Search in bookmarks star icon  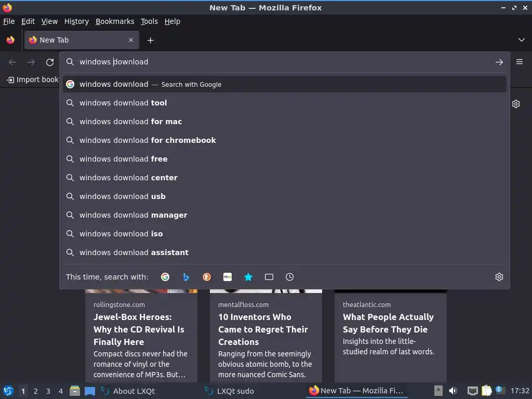point(248,277)
